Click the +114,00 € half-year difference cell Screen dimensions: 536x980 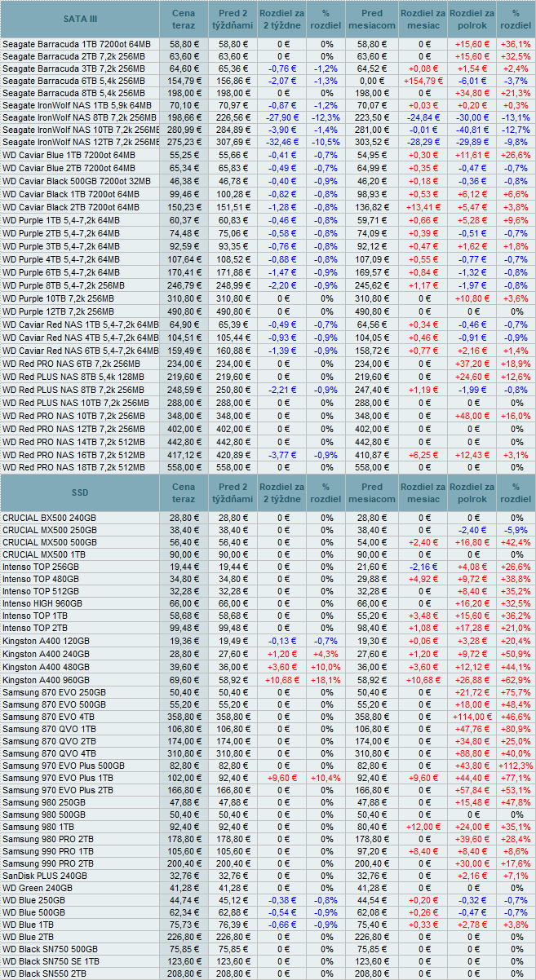pyautogui.click(x=471, y=716)
